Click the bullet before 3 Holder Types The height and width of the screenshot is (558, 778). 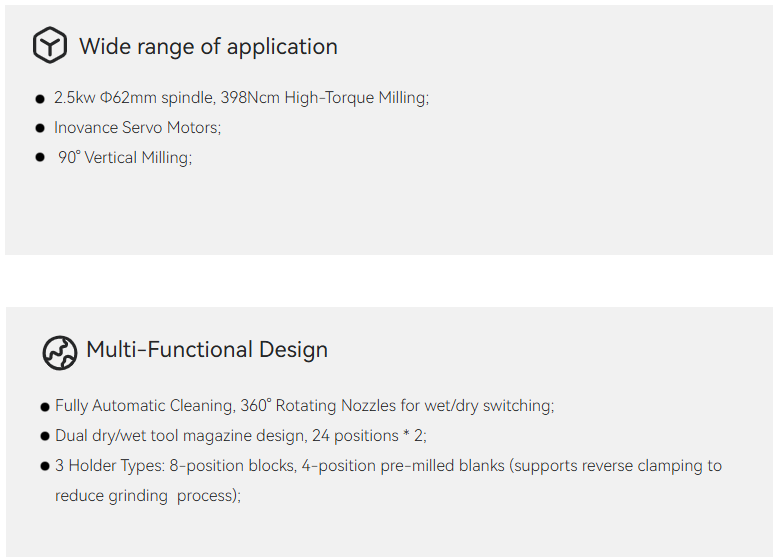46,466
